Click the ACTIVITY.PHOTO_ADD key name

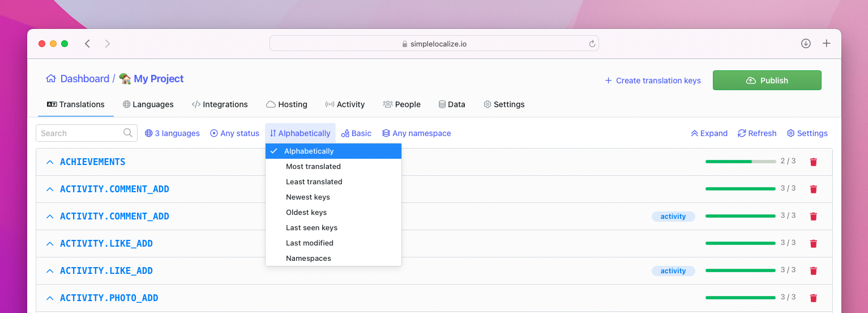109,298
